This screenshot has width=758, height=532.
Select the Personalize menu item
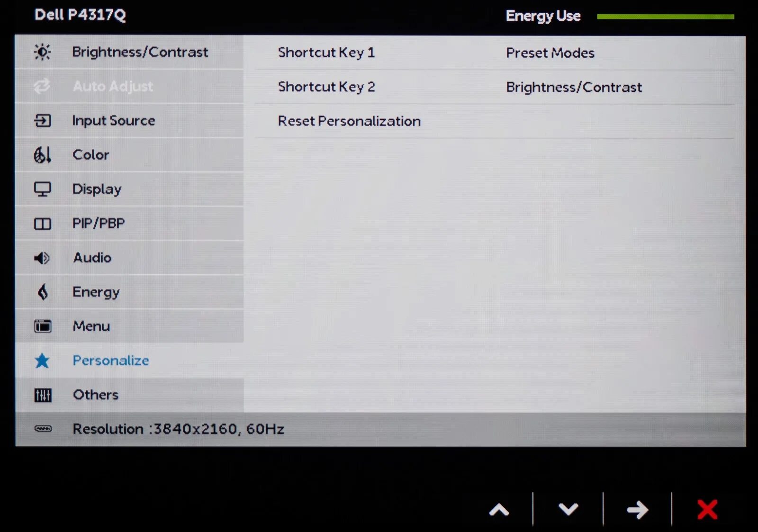pyautogui.click(x=129, y=361)
